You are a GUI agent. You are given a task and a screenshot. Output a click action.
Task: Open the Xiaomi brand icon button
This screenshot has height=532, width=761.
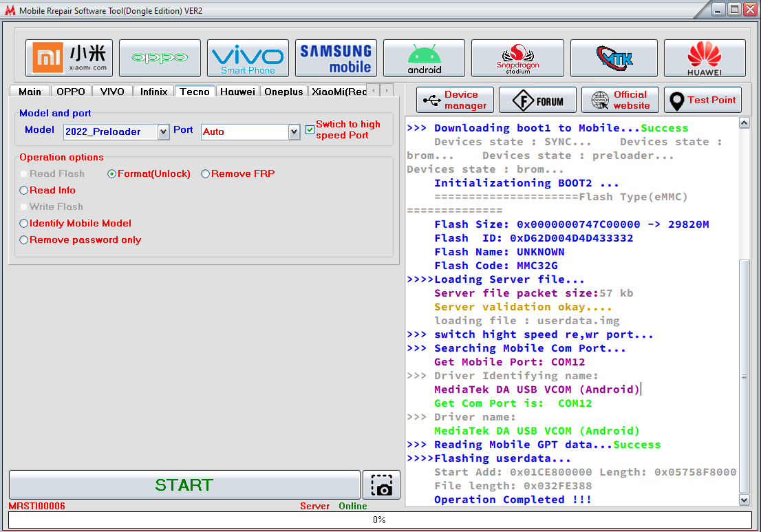pyautogui.click(x=69, y=58)
